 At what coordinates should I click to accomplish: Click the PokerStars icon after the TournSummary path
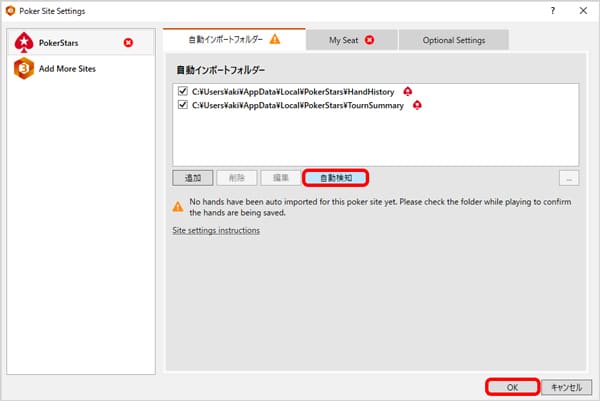point(417,105)
